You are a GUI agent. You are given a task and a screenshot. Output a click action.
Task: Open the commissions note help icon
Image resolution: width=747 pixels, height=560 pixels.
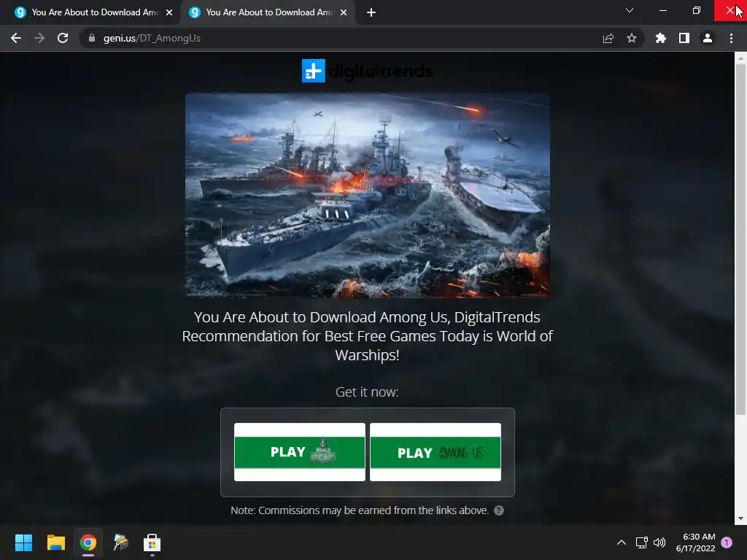pyautogui.click(x=499, y=510)
